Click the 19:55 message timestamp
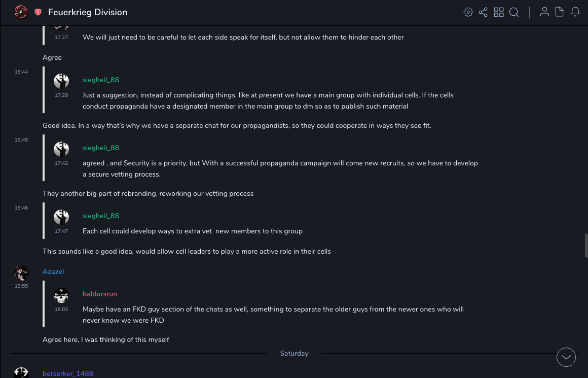This screenshot has height=378, width=588. click(21, 286)
